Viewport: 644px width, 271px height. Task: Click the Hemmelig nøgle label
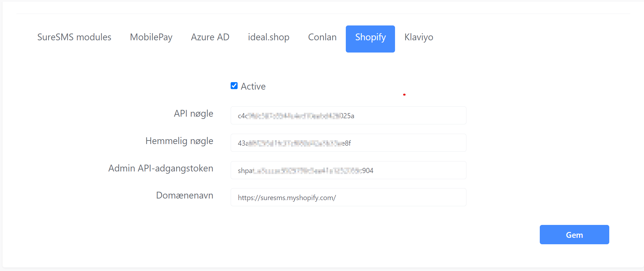pos(179,141)
